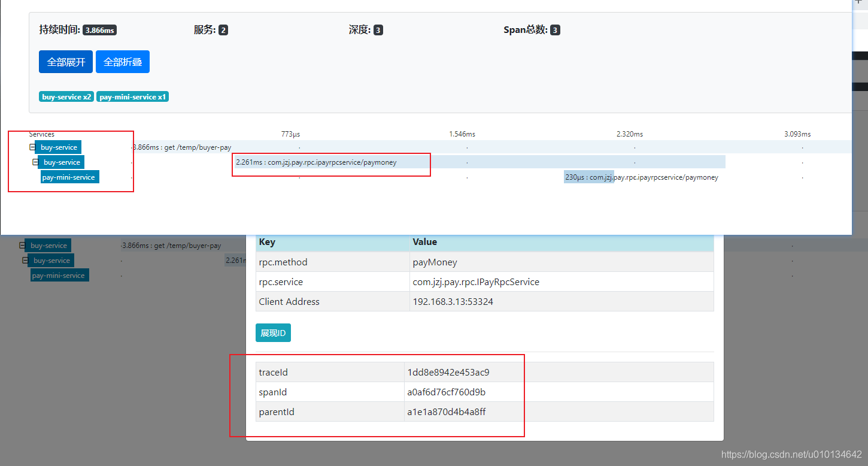Click the 全部折叠 collapse-all button
This screenshot has width=868, height=466.
123,62
